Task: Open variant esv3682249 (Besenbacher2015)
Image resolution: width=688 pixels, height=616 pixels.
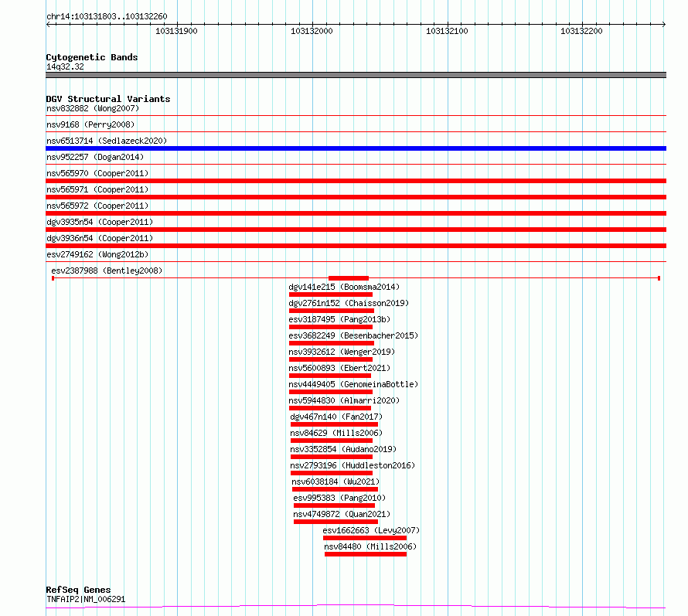Action: pyautogui.click(x=353, y=335)
